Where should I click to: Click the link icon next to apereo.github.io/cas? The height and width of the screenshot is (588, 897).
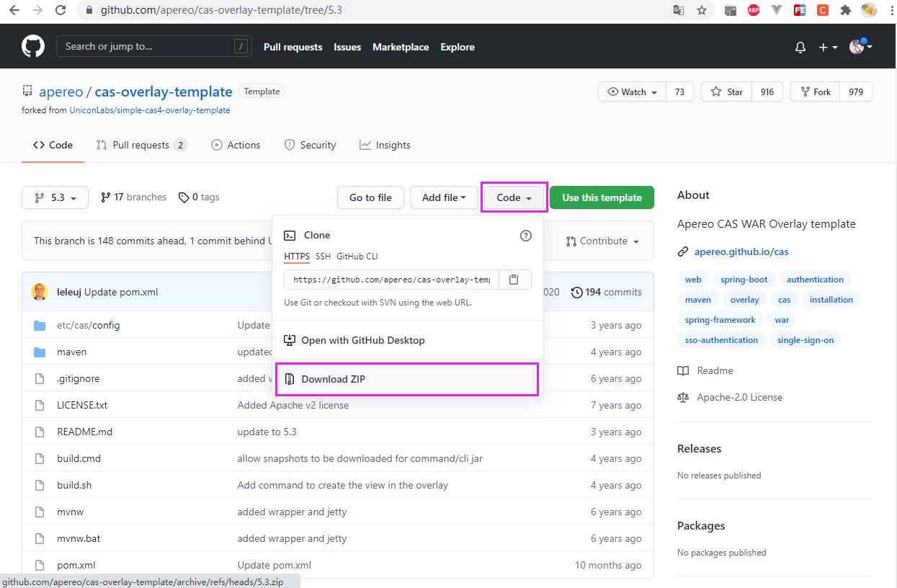tap(683, 251)
